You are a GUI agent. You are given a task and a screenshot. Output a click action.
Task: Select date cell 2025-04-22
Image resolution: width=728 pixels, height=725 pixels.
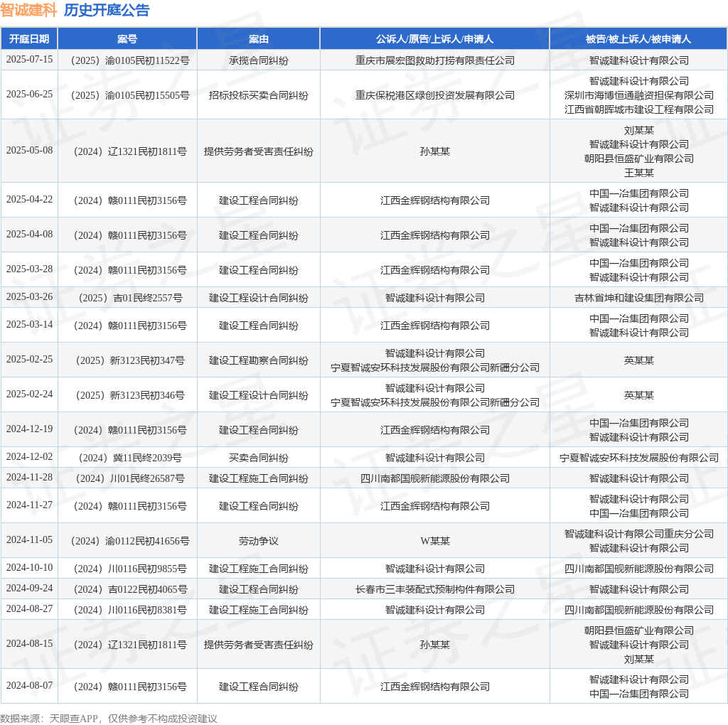pos(29,200)
